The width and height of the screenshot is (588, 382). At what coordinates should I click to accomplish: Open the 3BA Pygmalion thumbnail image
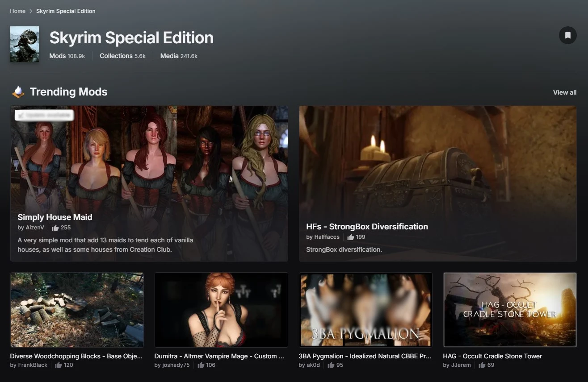(365, 310)
